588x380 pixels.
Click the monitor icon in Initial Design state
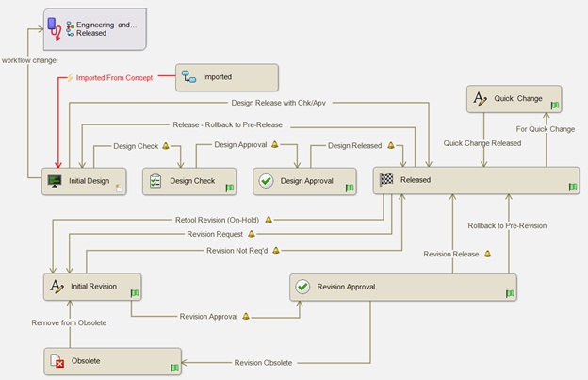tap(55, 181)
